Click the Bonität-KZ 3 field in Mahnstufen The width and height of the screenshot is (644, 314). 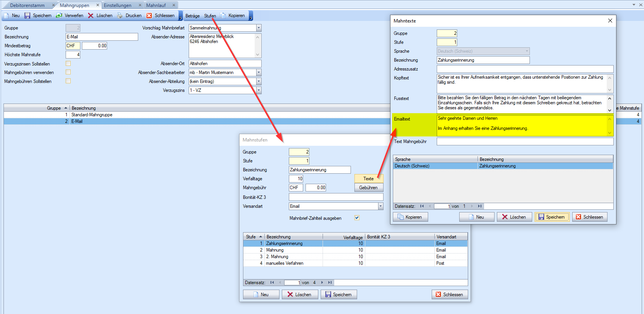(336, 197)
